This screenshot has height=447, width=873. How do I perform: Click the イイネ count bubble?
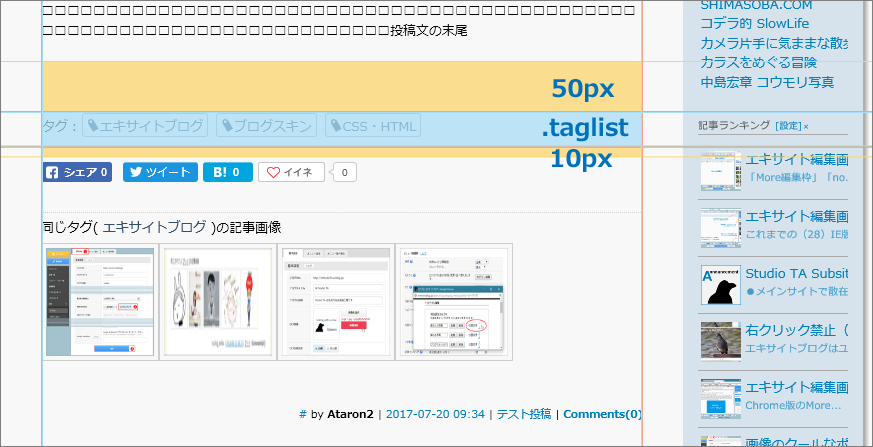click(345, 173)
